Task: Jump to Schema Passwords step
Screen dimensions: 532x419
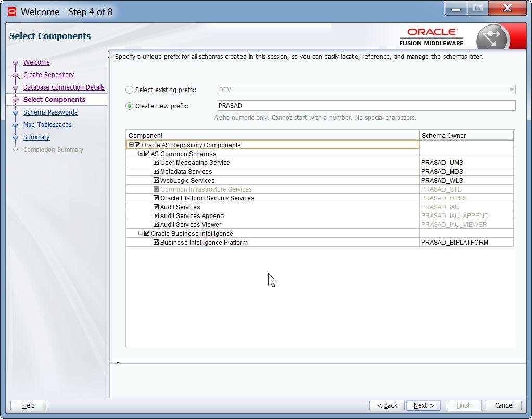Action: [x=50, y=112]
